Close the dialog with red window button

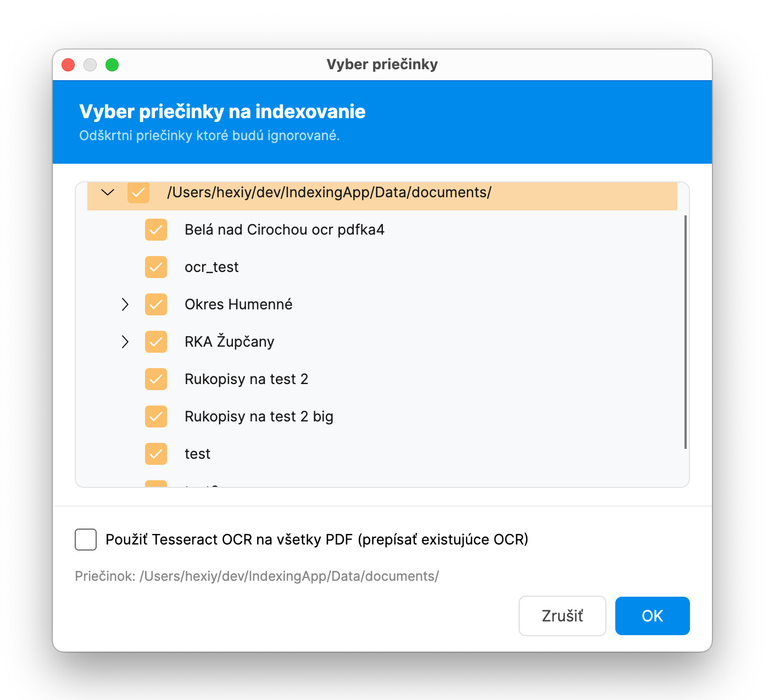point(68,65)
